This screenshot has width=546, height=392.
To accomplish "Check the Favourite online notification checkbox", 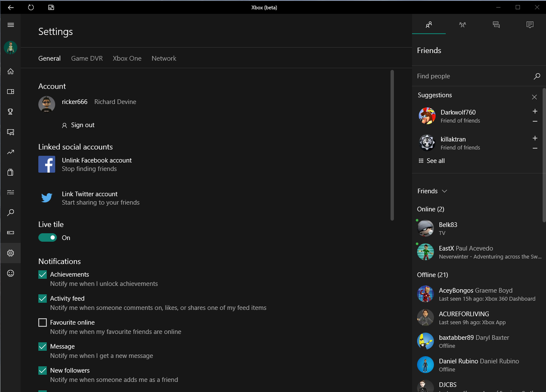I will pyautogui.click(x=42, y=323).
